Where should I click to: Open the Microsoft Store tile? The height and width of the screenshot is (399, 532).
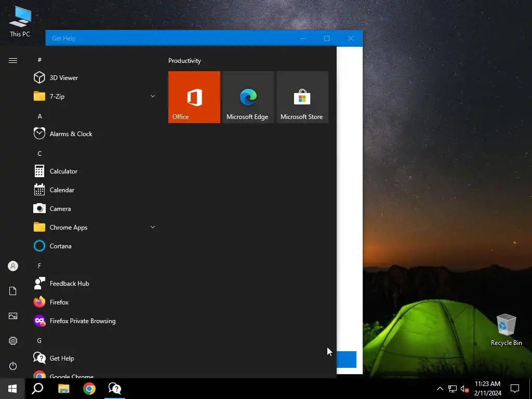(302, 97)
